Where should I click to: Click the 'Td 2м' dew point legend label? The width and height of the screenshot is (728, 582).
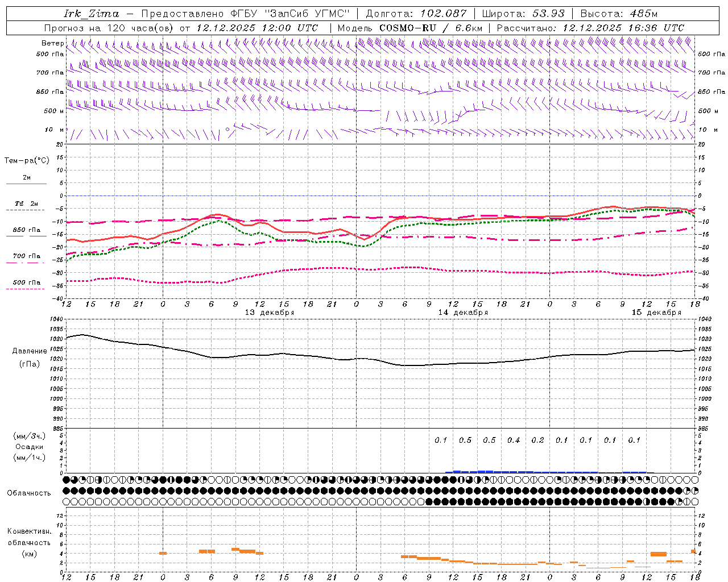pos(27,203)
